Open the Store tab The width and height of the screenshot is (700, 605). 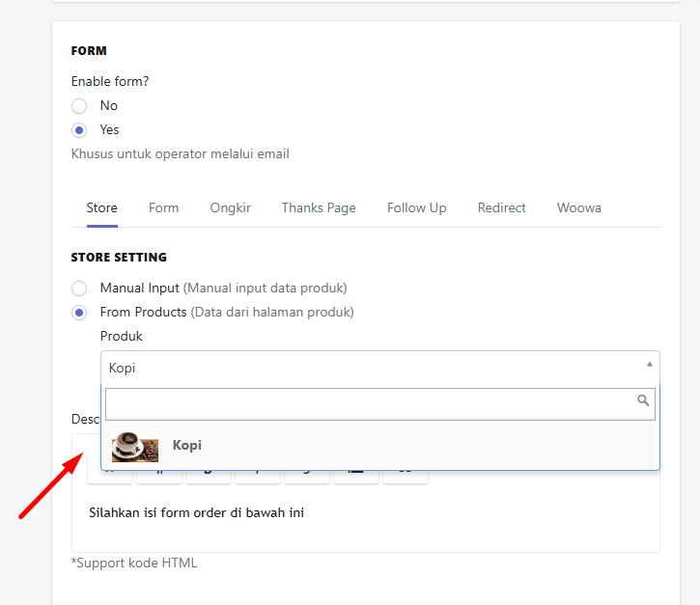pos(101,207)
